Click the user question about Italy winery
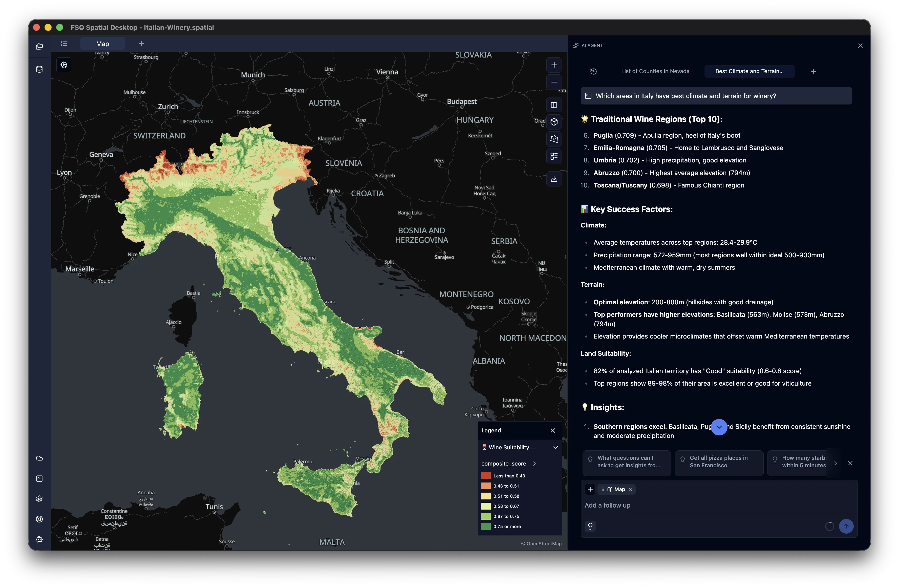This screenshot has width=899, height=588. (716, 96)
